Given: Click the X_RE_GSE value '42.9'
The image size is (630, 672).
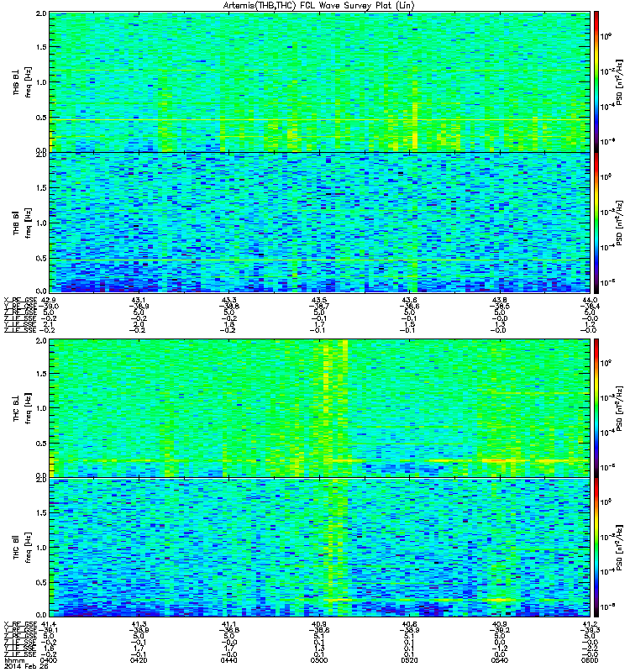Looking at the screenshot, I should (49, 300).
